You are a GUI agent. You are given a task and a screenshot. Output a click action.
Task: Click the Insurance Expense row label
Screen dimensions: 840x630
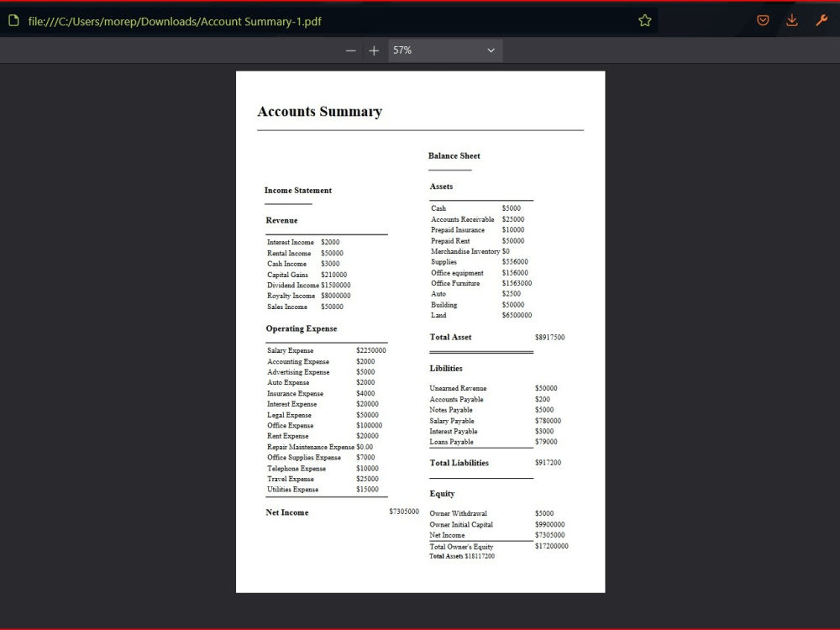[x=295, y=393]
